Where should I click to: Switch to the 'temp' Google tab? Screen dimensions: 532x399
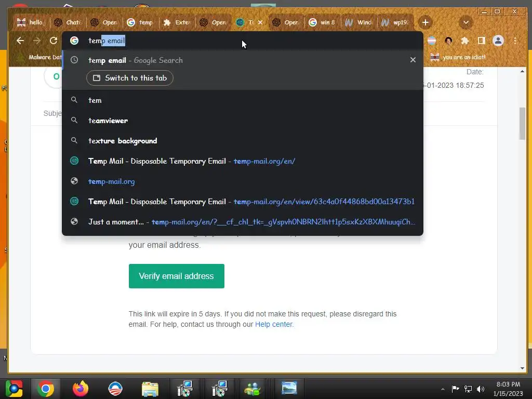tap(140, 22)
